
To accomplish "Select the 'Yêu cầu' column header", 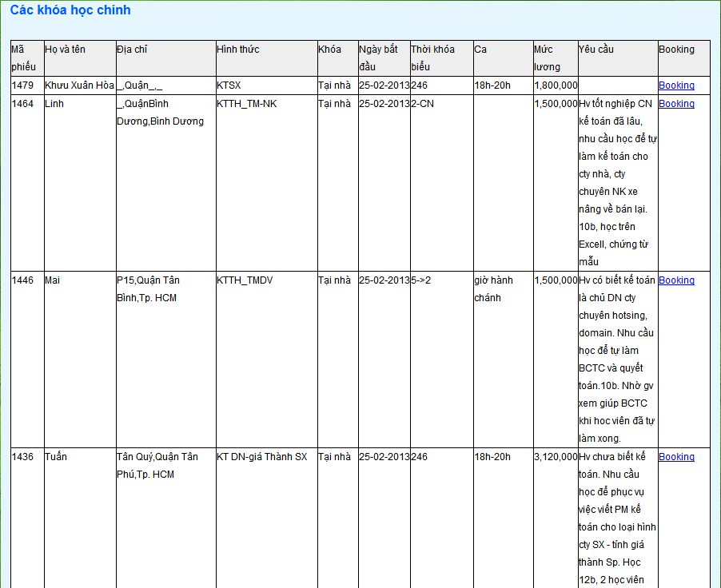I will coord(596,50).
